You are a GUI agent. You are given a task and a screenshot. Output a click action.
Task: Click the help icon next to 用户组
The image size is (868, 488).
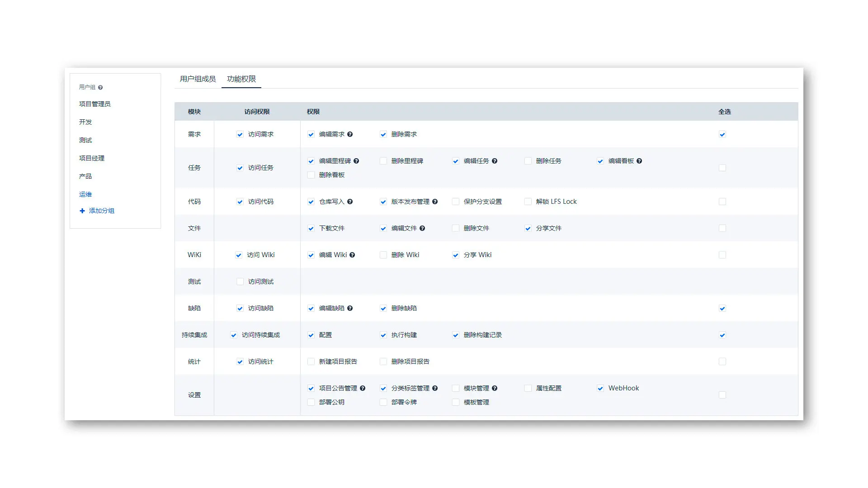100,88
